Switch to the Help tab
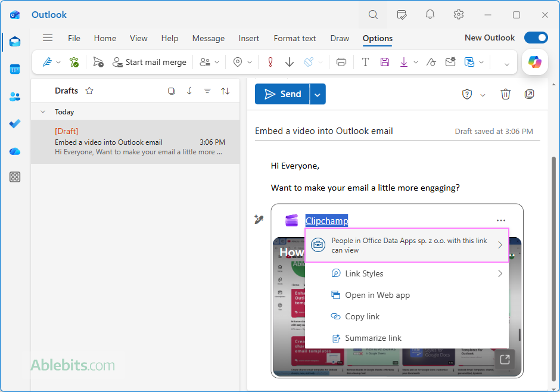 pyautogui.click(x=170, y=38)
